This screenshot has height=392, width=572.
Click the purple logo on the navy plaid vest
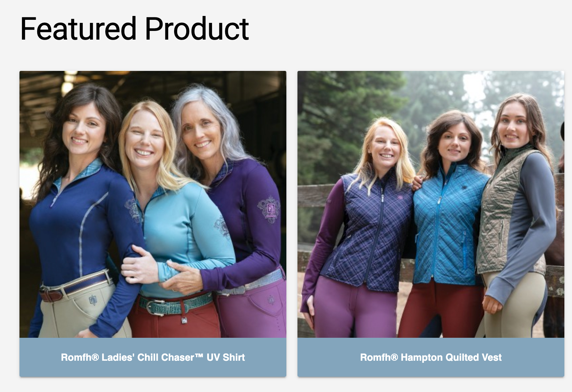(x=401, y=197)
